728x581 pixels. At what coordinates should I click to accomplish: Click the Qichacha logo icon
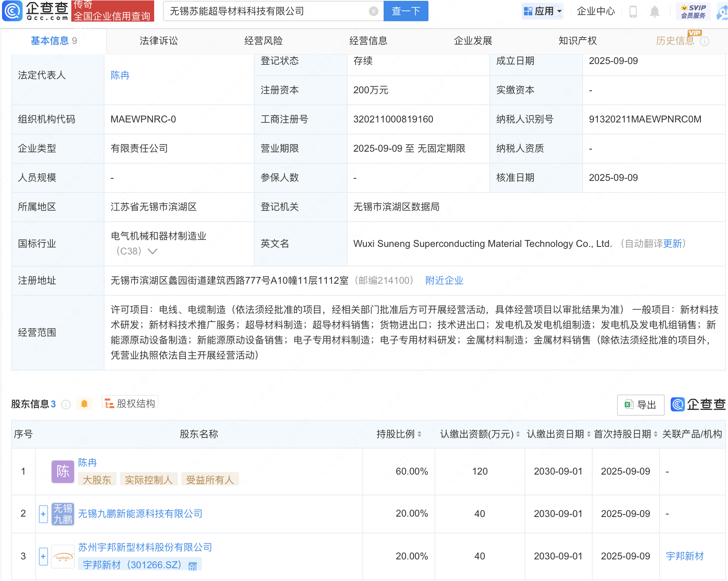13,11
